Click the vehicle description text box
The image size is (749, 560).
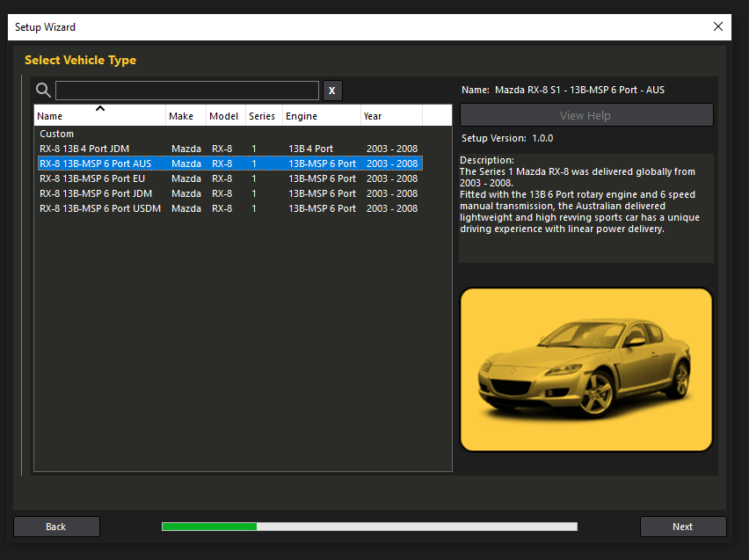pyautogui.click(x=586, y=207)
